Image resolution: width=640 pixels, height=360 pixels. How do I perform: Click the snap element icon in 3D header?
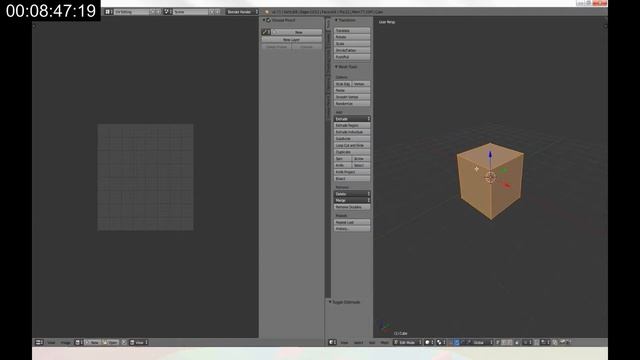click(x=545, y=342)
